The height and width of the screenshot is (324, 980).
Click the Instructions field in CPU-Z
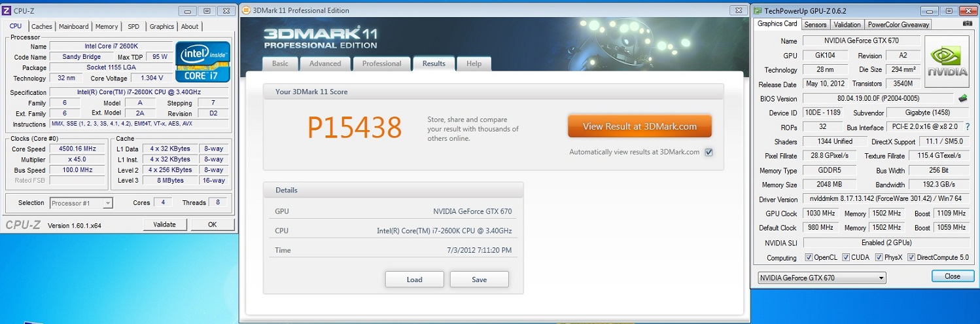pyautogui.click(x=139, y=124)
